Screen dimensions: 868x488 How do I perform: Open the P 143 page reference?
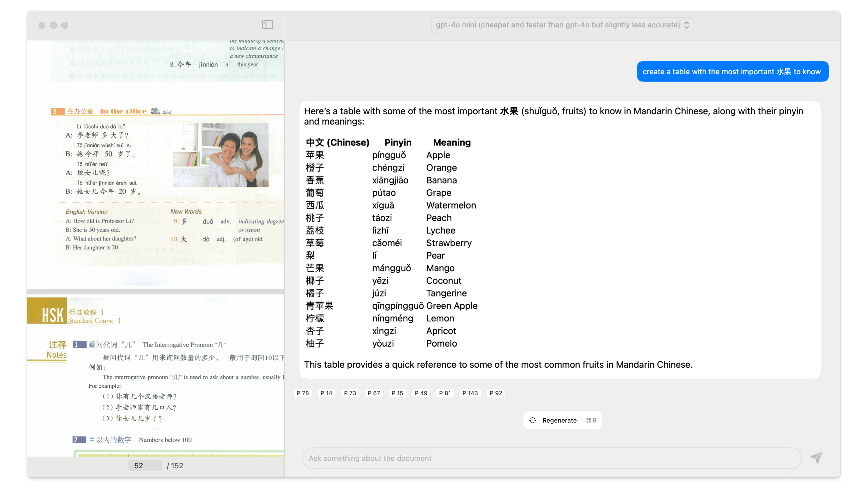[470, 393]
